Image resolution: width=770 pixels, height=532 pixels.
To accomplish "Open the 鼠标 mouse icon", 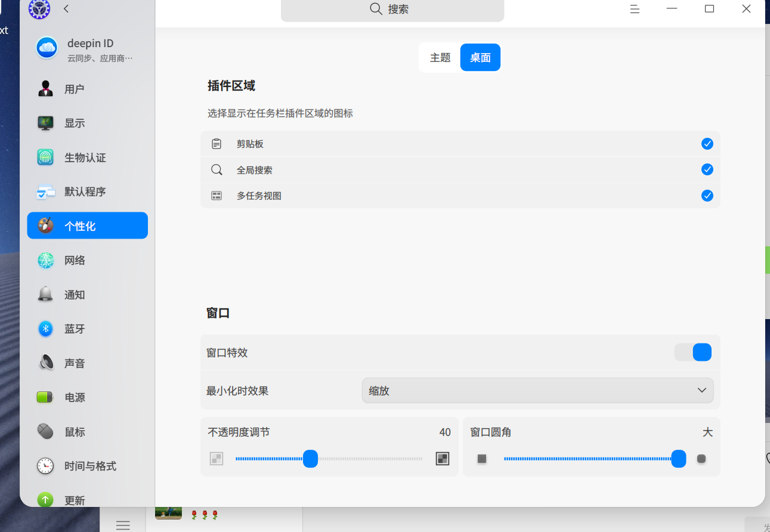I will [x=46, y=431].
